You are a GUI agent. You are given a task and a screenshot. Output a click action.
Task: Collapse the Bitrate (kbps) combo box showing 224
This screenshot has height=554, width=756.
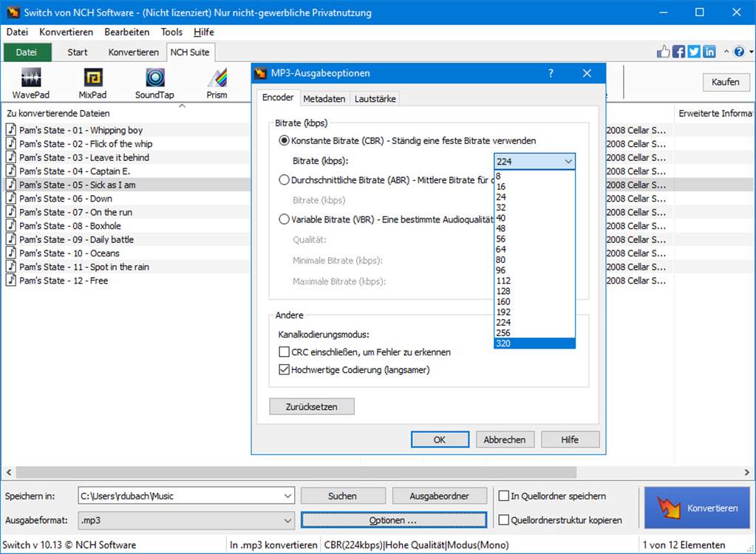[x=535, y=161]
